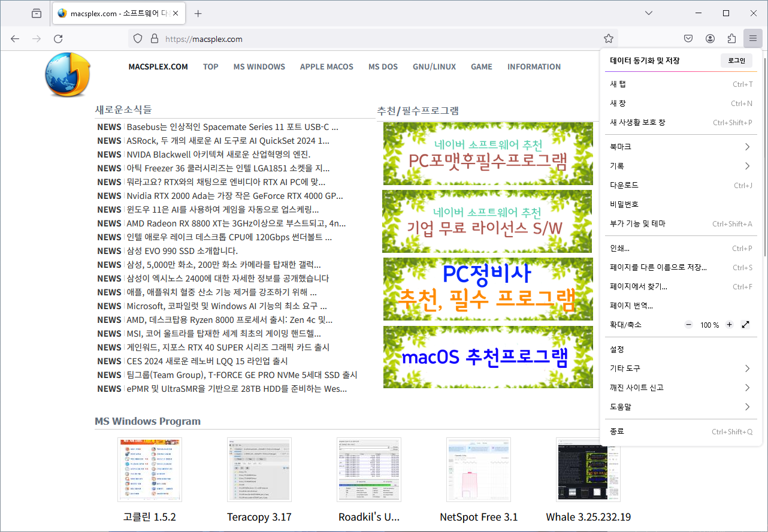Open MS WINDOWS nav link
Image resolution: width=768 pixels, height=532 pixels.
pos(259,66)
